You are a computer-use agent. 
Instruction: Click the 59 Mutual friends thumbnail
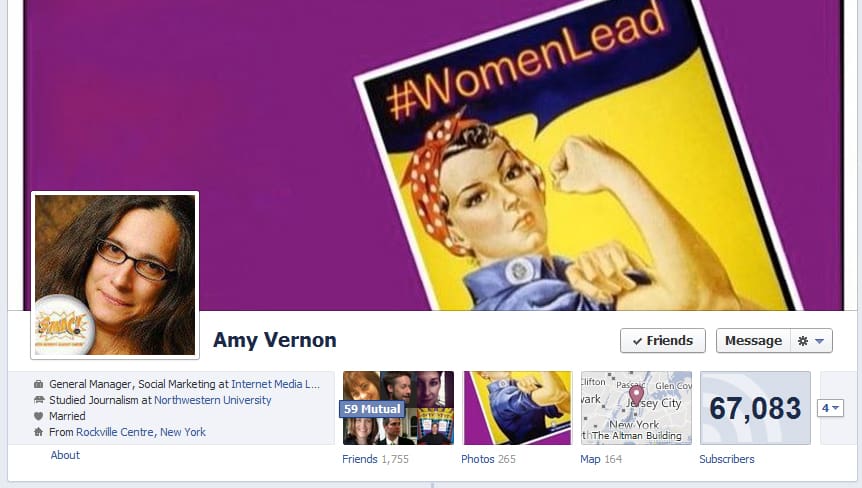point(399,408)
